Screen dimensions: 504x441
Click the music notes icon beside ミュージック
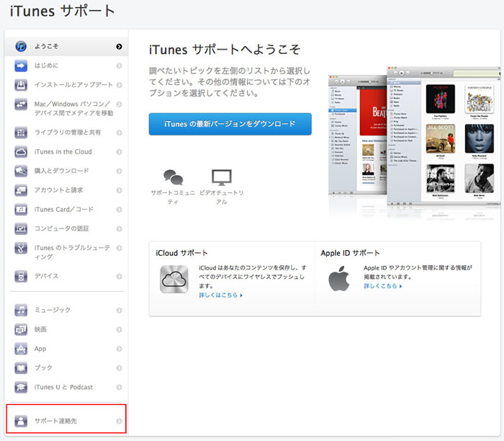point(21,310)
